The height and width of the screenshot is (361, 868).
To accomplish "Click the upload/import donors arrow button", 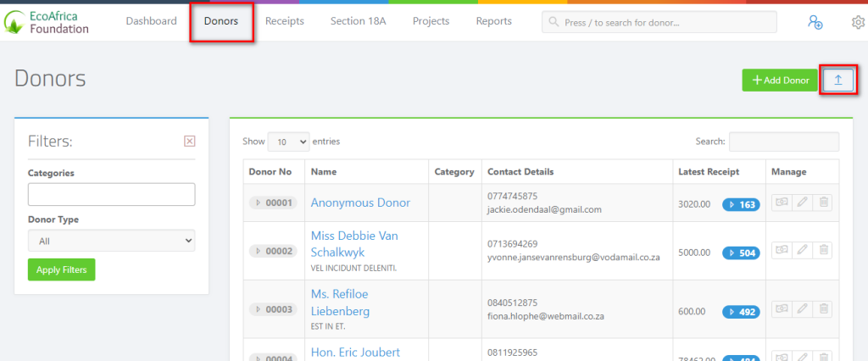I will click(x=838, y=81).
